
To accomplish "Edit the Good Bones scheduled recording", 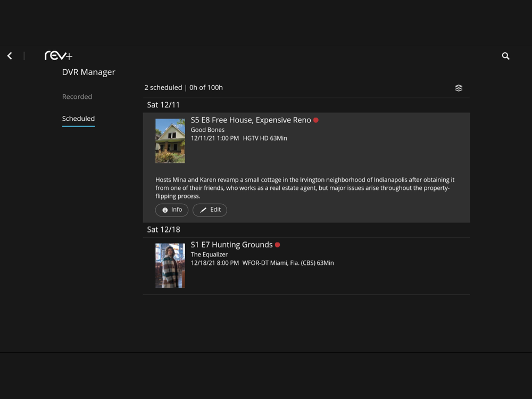I will (x=210, y=210).
